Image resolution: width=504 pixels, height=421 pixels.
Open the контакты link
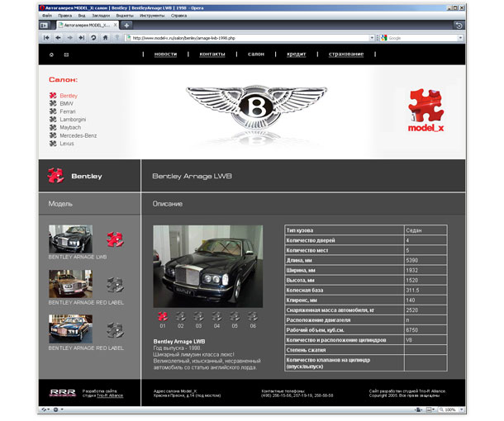tap(212, 54)
